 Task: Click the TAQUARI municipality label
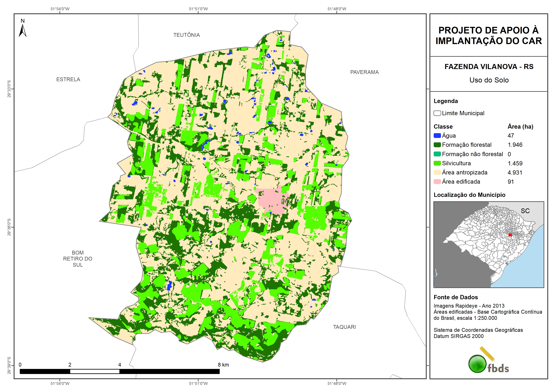[x=344, y=327]
